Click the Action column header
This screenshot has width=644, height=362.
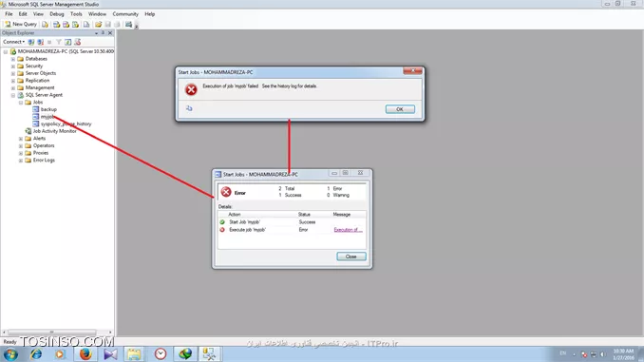click(234, 215)
